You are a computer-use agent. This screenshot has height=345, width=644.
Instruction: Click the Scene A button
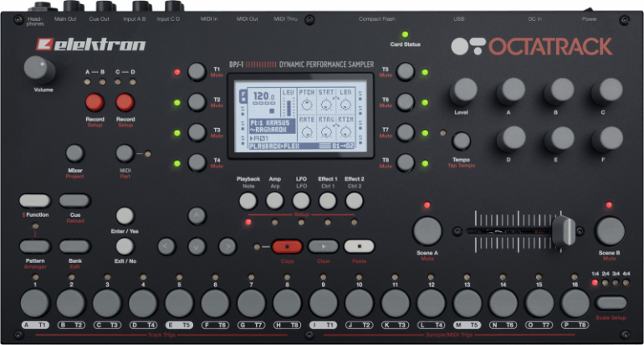[x=427, y=231]
